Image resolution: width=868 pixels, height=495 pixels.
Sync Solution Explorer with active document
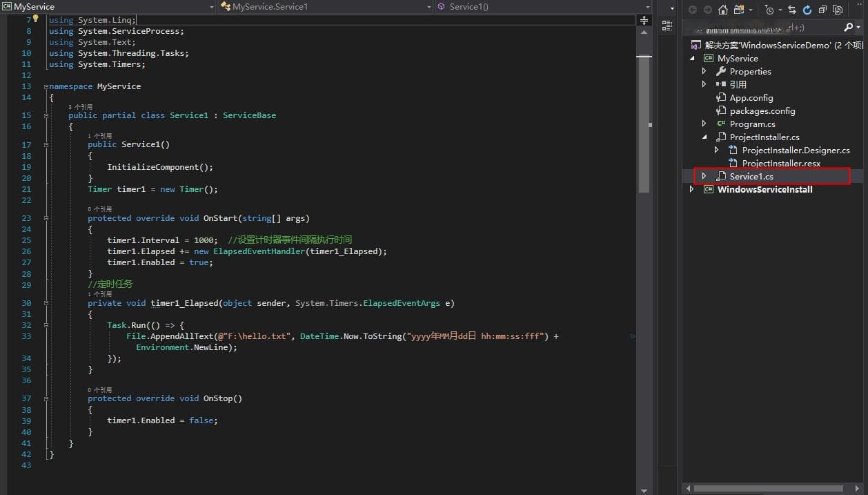tap(791, 10)
